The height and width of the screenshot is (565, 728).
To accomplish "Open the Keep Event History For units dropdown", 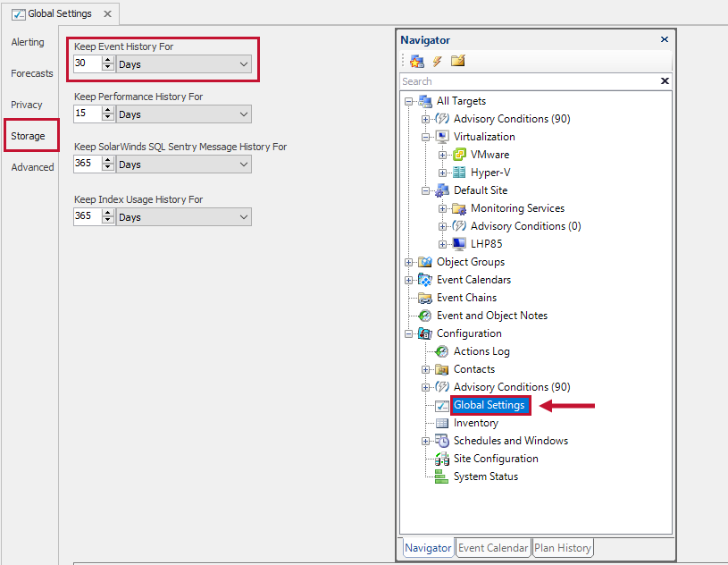I will click(242, 63).
